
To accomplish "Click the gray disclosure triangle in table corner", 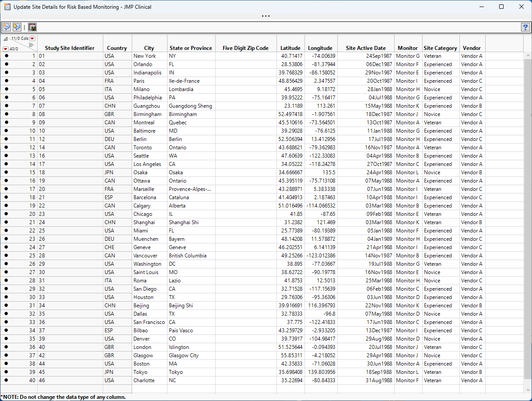I will [x=6, y=39].
